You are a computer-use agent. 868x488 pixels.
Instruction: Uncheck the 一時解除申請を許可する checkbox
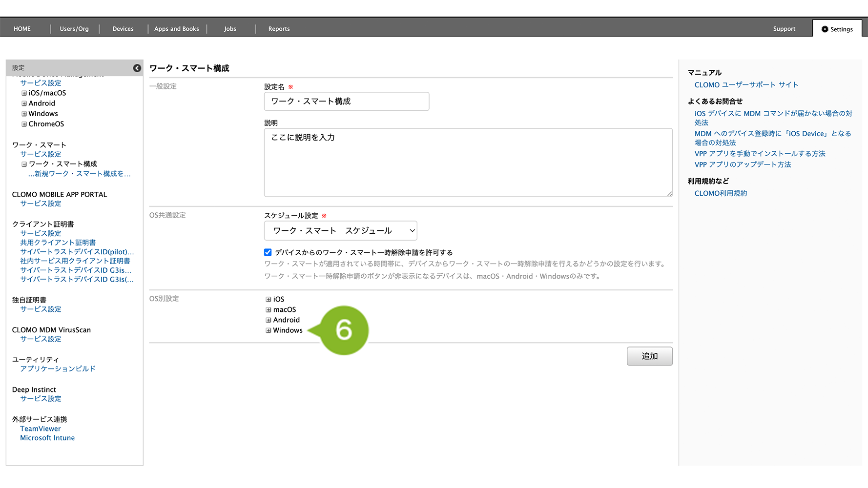268,252
